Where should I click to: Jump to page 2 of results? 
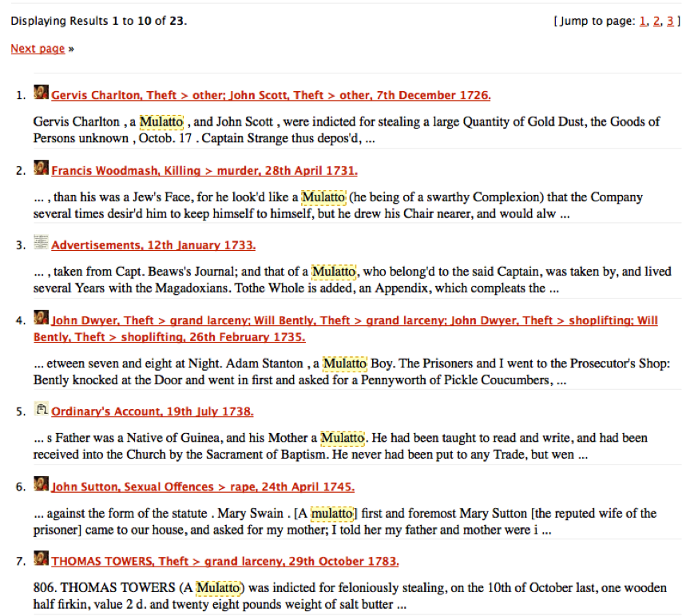coord(655,21)
